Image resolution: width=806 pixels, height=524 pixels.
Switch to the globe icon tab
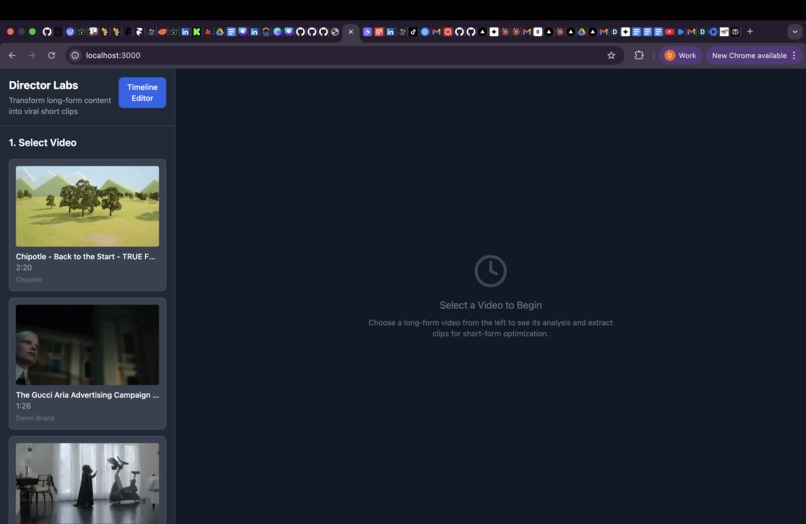pyautogui.click(x=335, y=32)
